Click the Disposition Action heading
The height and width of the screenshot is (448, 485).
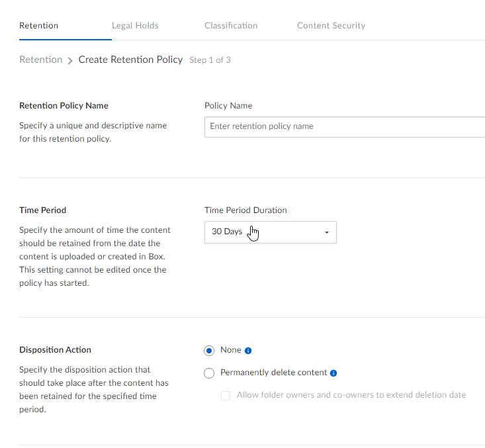point(55,350)
